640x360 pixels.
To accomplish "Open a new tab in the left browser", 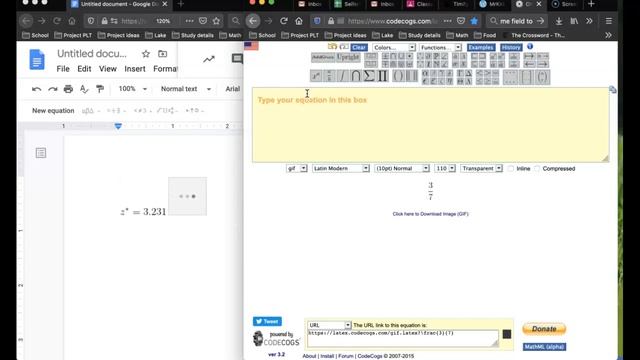I will 181,4.
